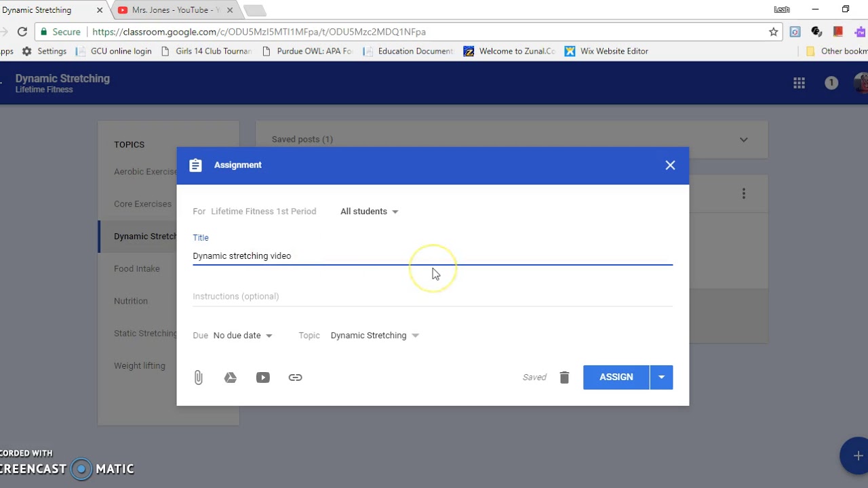Open the GCU online login bookmark
This screenshot has height=488, width=868.
113,51
